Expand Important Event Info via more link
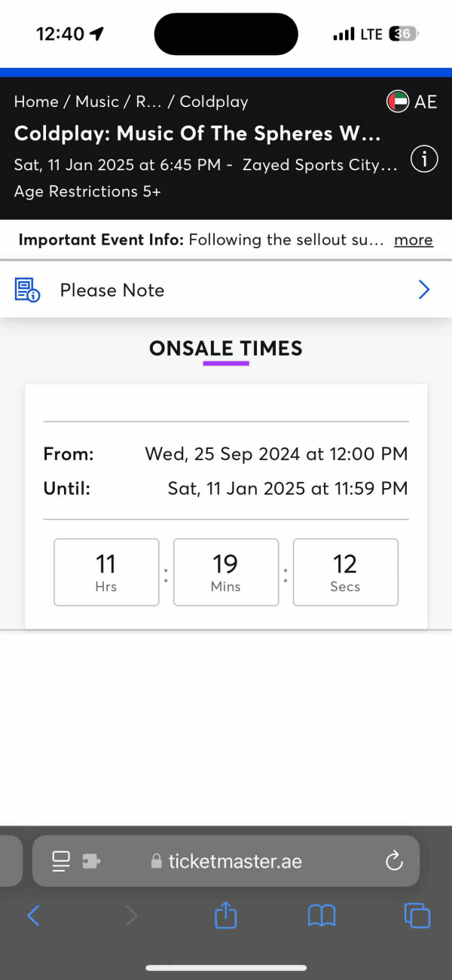The image size is (452, 980). point(414,240)
